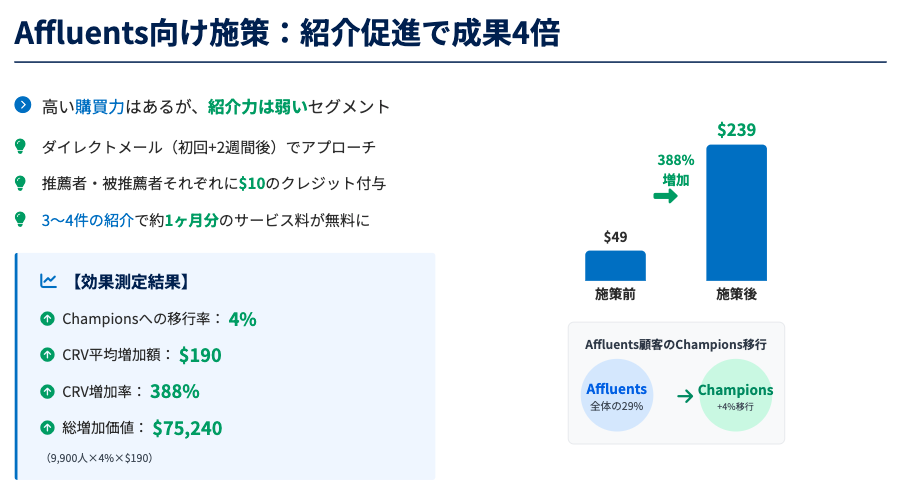Click the lightbulb icon next to ダイレクトメール
Viewport: 902px width, 491px height.
point(20,146)
